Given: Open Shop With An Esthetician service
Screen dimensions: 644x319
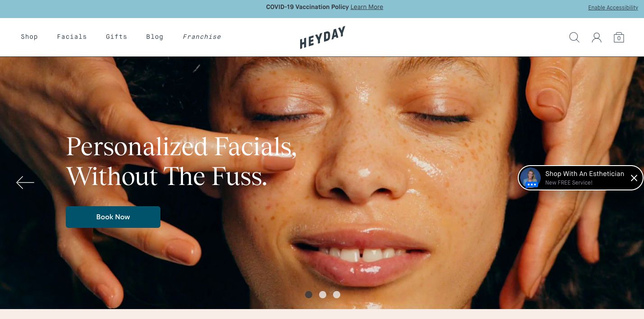Looking at the screenshot, I should [585, 174].
